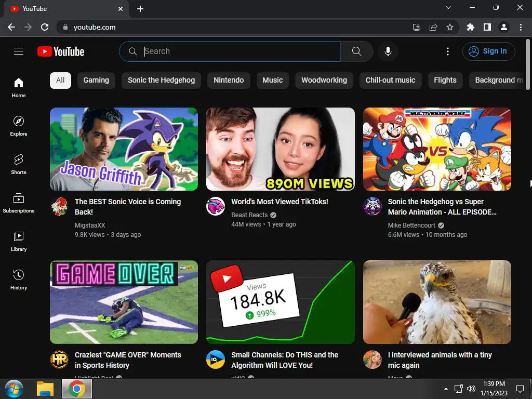532x399 pixels.
Task: Click the Beast Reacts channel name
Action: tap(249, 215)
